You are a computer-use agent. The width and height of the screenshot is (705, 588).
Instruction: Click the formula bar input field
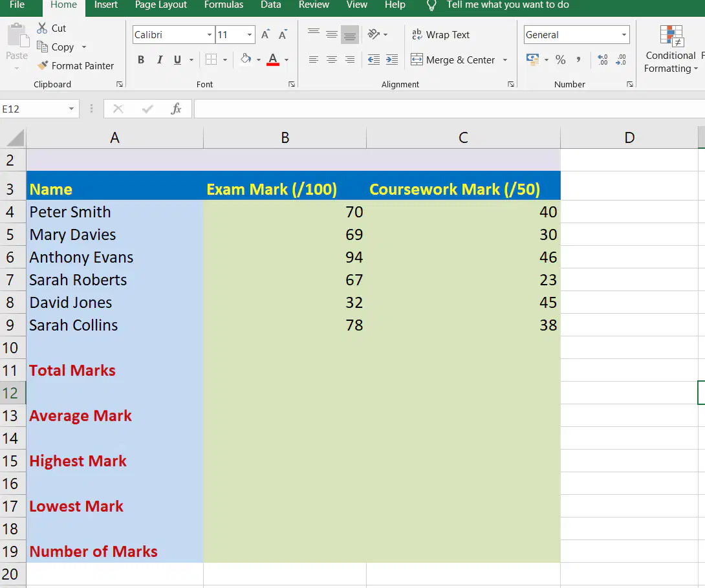[x=449, y=109]
